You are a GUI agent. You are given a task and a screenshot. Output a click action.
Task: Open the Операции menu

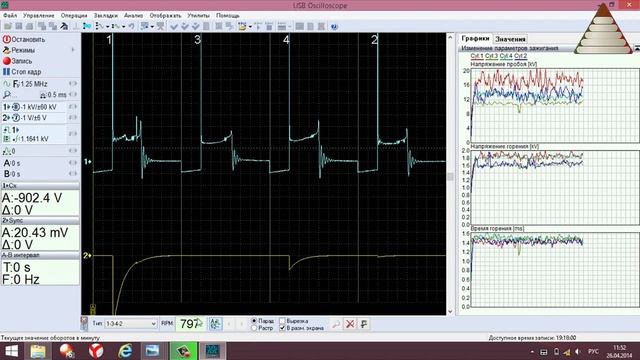[74, 16]
